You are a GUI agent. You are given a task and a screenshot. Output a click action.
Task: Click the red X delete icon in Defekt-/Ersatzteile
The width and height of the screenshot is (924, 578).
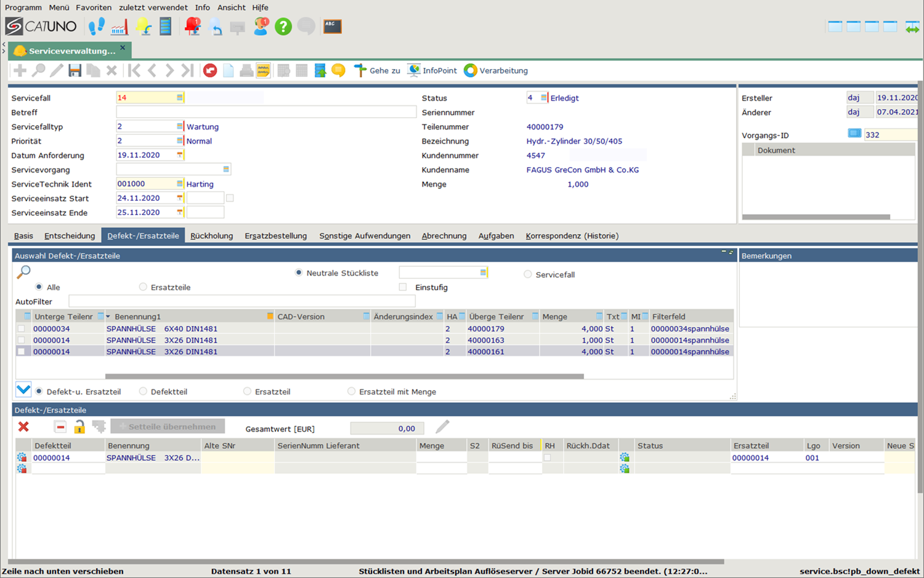coord(23,426)
